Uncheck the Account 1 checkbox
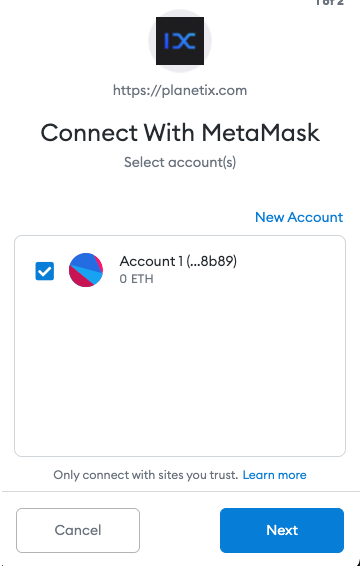360x566 pixels. pos(45,271)
